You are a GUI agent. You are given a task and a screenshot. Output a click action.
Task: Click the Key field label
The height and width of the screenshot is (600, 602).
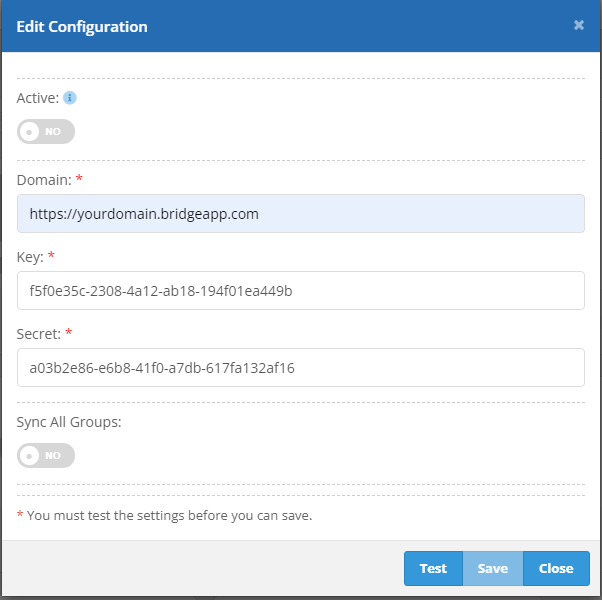point(30,256)
